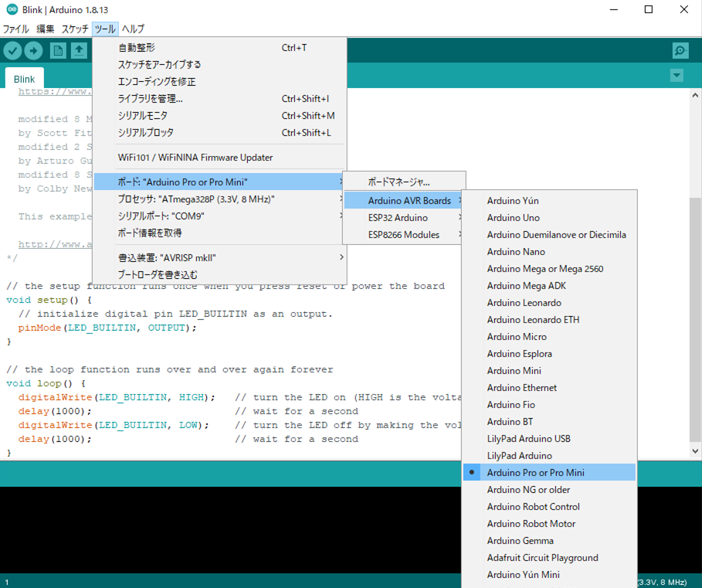Expand the 書込装置: "AVRISP mkII" submenu
Screen dimensions: 702x588
(219, 257)
